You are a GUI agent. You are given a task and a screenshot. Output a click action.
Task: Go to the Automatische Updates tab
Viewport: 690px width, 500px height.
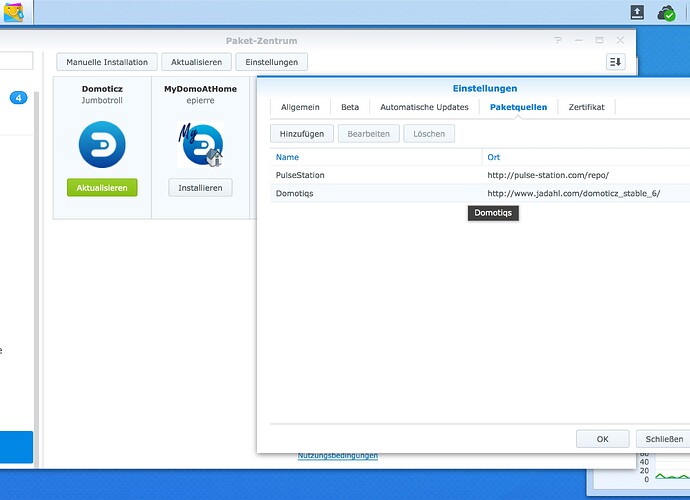coord(424,107)
